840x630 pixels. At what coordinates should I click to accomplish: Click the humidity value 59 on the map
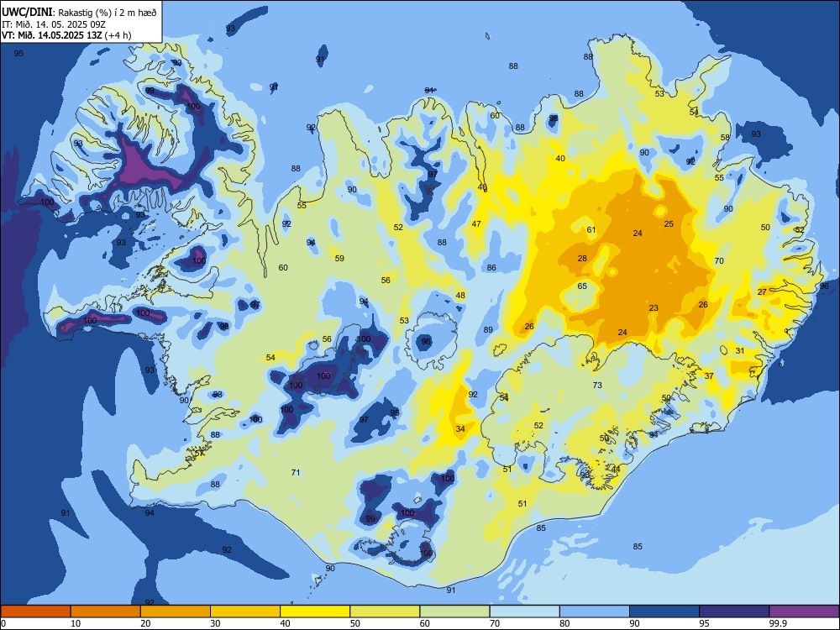click(339, 258)
